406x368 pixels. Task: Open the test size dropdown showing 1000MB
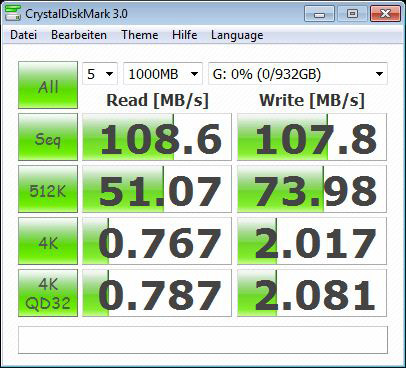[163, 74]
